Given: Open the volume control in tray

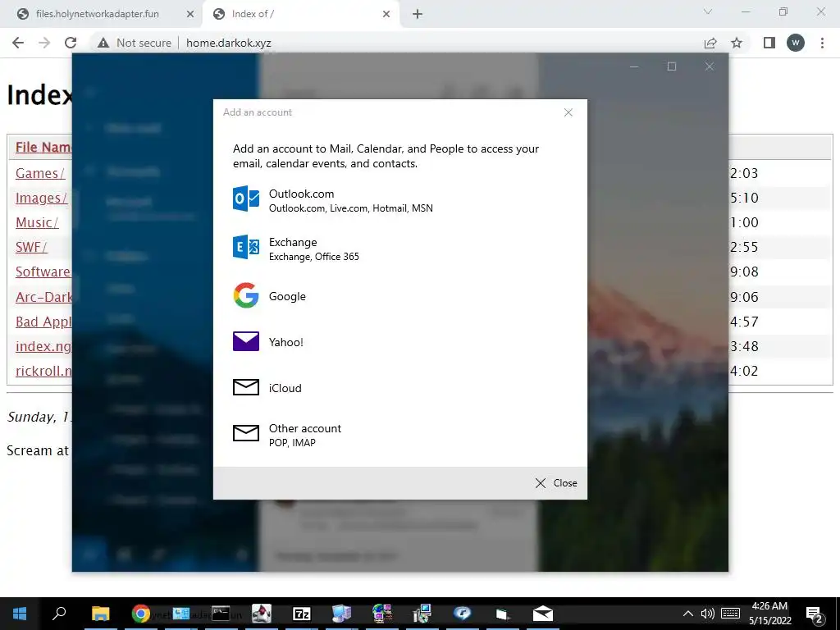Looking at the screenshot, I should (708, 614).
